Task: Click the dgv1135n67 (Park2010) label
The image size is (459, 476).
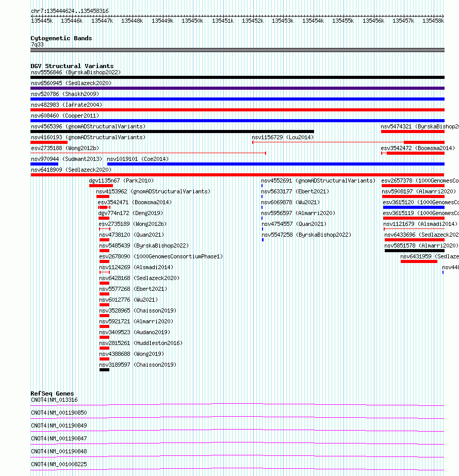Action: click(121, 180)
